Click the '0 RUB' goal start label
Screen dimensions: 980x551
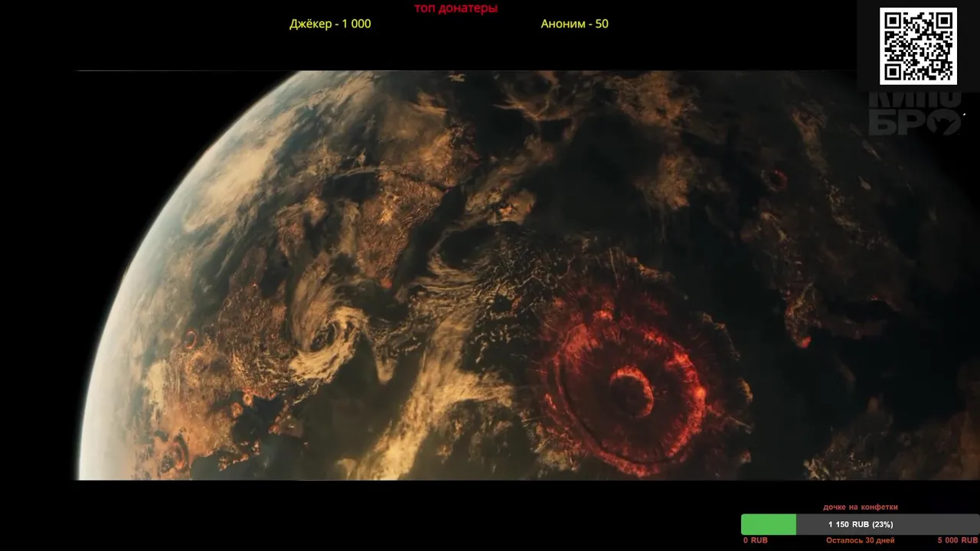pyautogui.click(x=756, y=540)
